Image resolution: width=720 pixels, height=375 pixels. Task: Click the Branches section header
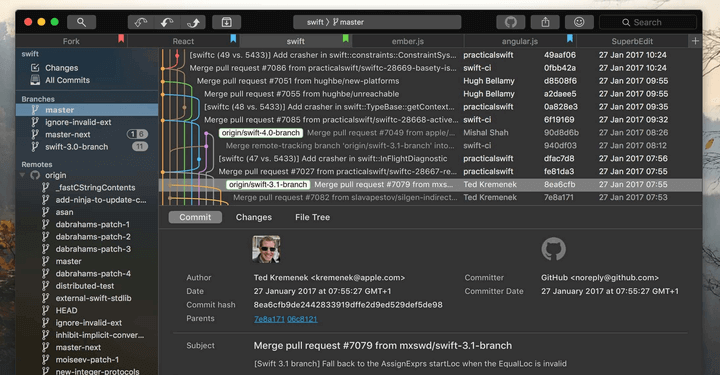point(38,99)
